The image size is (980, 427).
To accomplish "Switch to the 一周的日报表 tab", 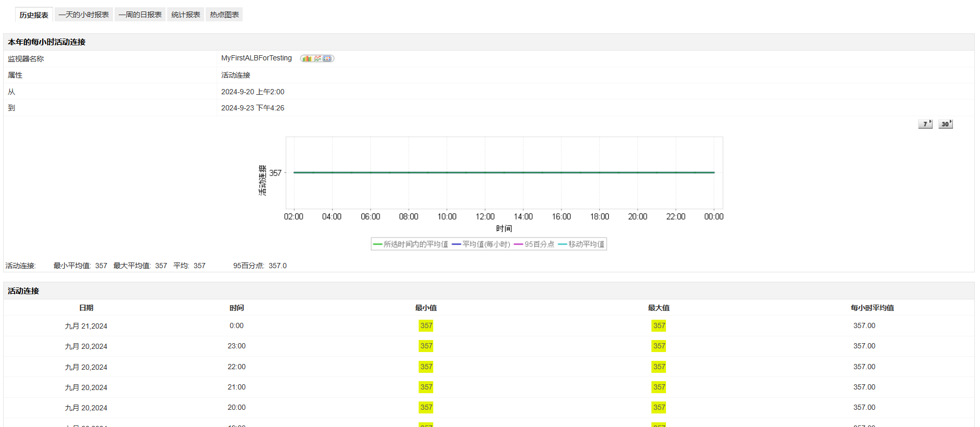I will [140, 15].
